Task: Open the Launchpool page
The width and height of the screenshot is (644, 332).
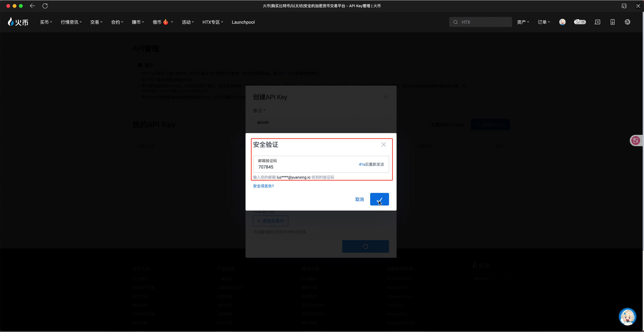Action: [243, 22]
